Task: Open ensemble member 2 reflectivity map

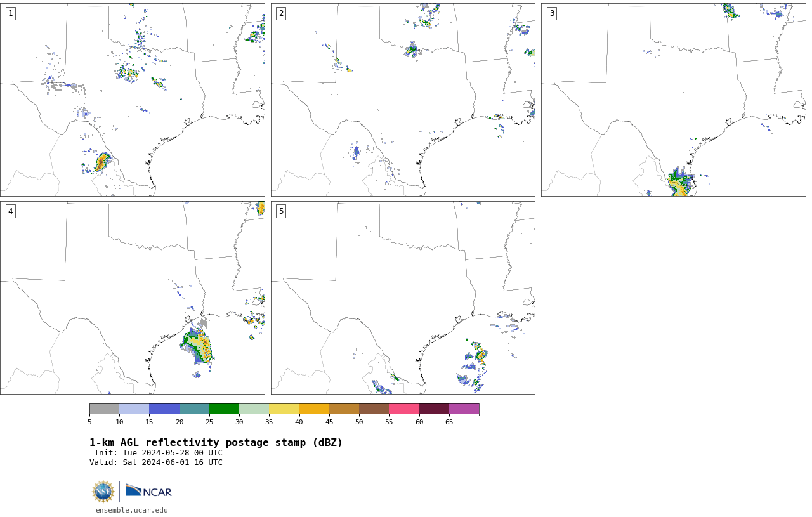Action: 403,100
